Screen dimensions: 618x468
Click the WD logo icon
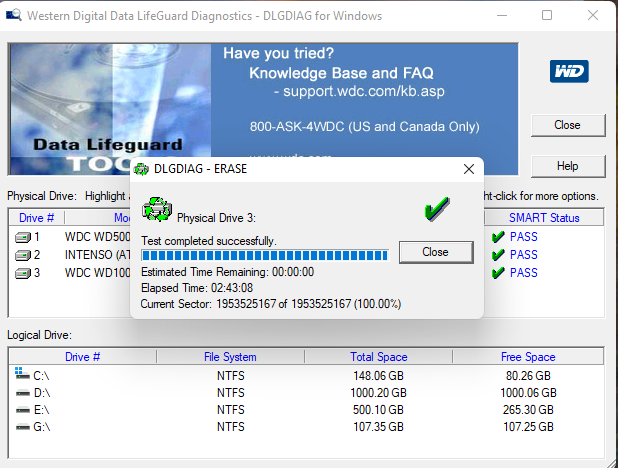569,71
